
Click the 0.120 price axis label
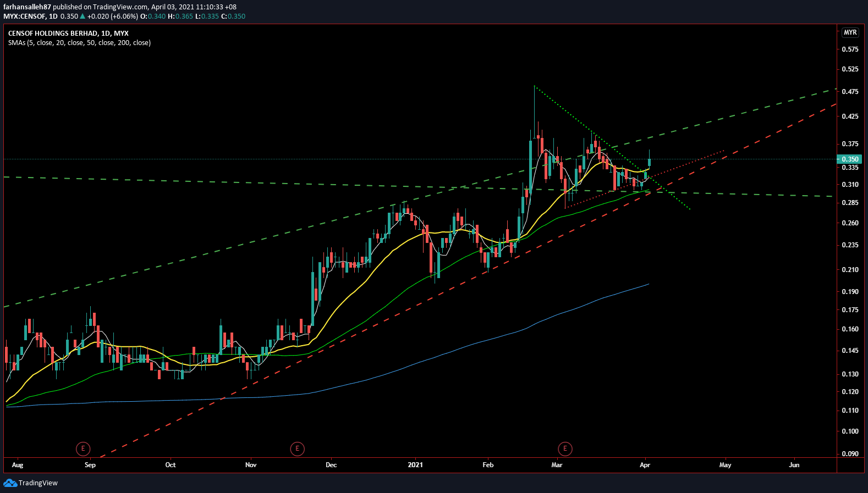[850, 392]
